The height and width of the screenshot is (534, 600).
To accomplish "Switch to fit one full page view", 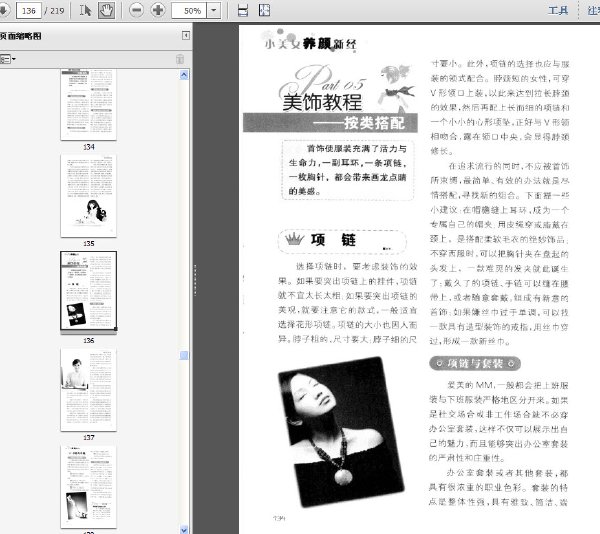I will (x=264, y=10).
